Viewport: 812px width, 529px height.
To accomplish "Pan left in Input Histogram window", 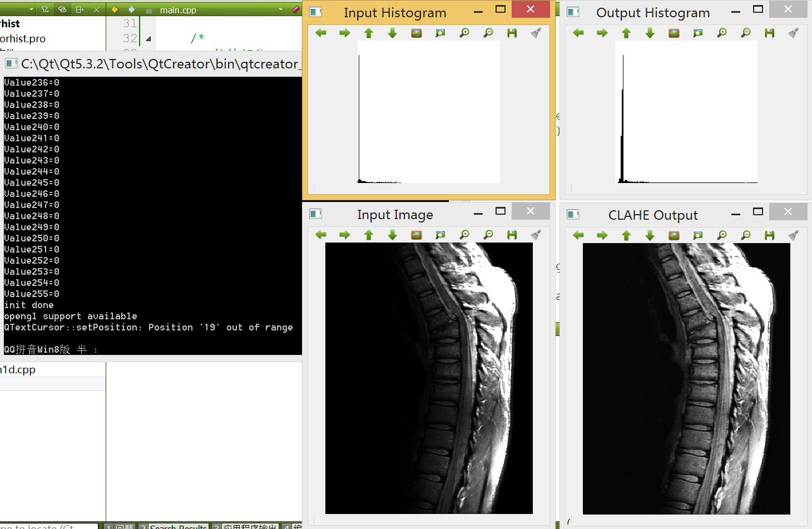I will pos(321,33).
